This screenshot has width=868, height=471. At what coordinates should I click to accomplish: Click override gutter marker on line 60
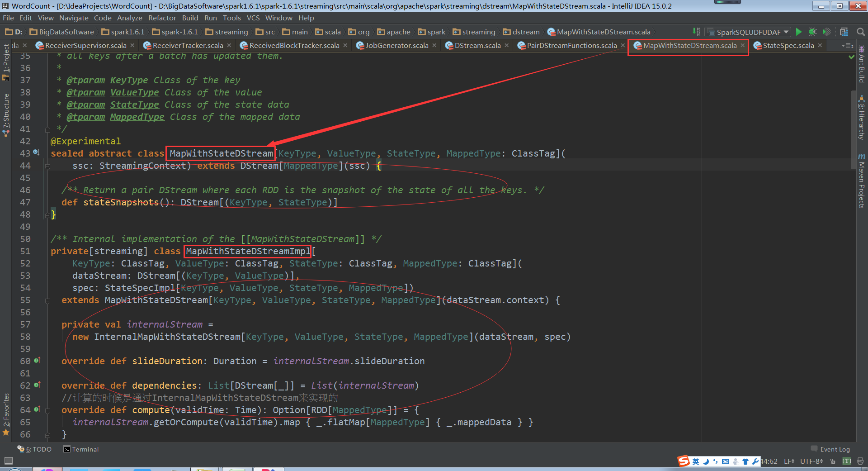(37, 360)
